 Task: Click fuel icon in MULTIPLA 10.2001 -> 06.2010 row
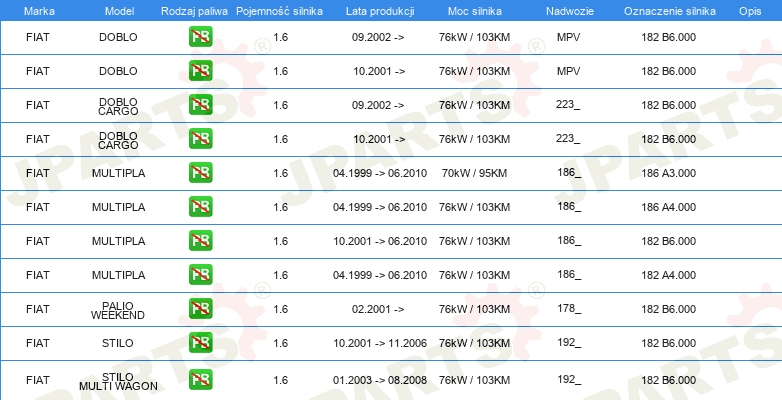(200, 240)
